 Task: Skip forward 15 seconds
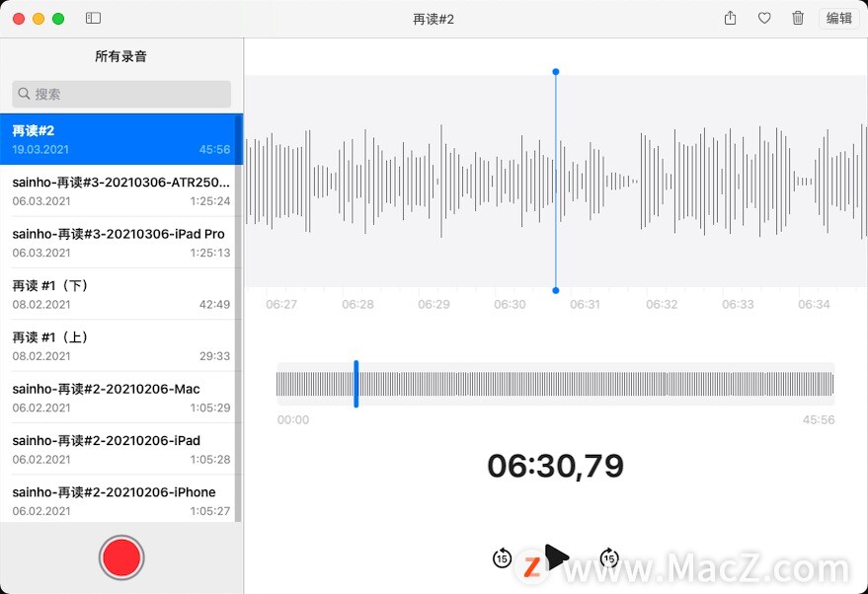pyautogui.click(x=609, y=558)
